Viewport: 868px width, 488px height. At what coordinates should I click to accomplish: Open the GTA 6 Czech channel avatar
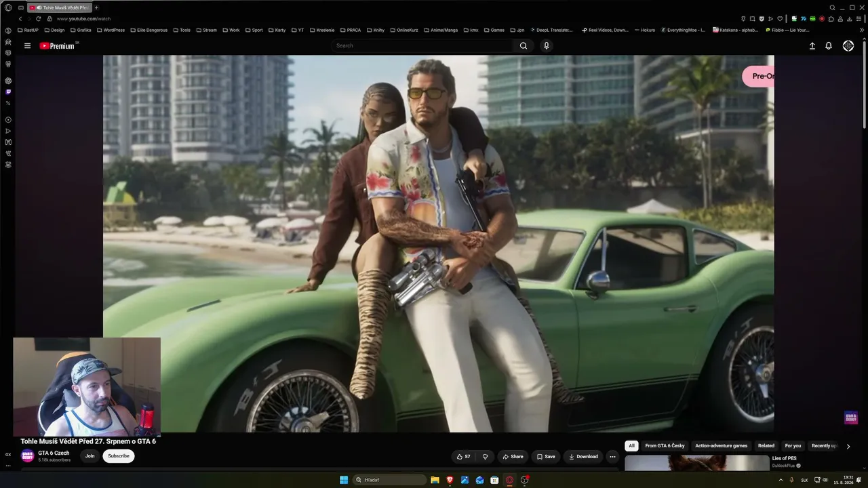tap(27, 456)
